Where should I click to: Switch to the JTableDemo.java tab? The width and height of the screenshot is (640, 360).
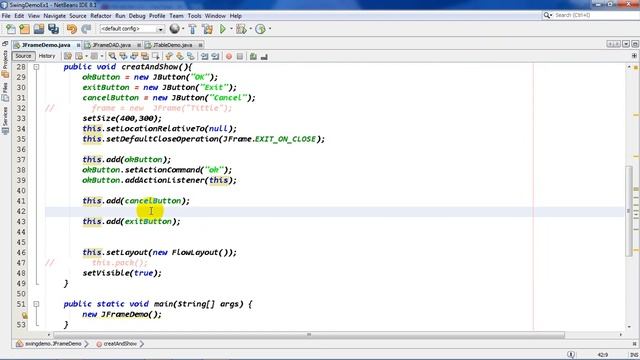pos(173,45)
